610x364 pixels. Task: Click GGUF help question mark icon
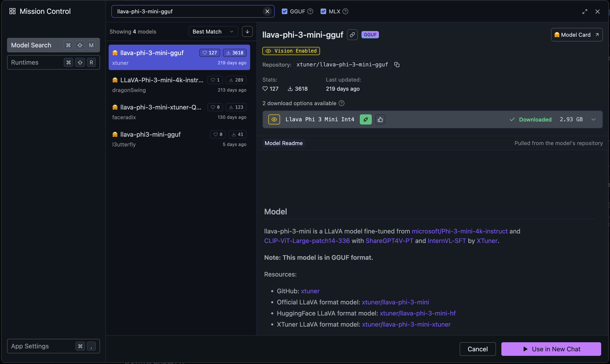tap(310, 11)
